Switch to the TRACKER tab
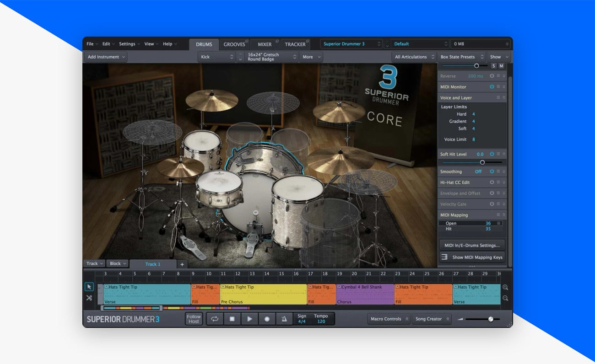 click(x=295, y=44)
